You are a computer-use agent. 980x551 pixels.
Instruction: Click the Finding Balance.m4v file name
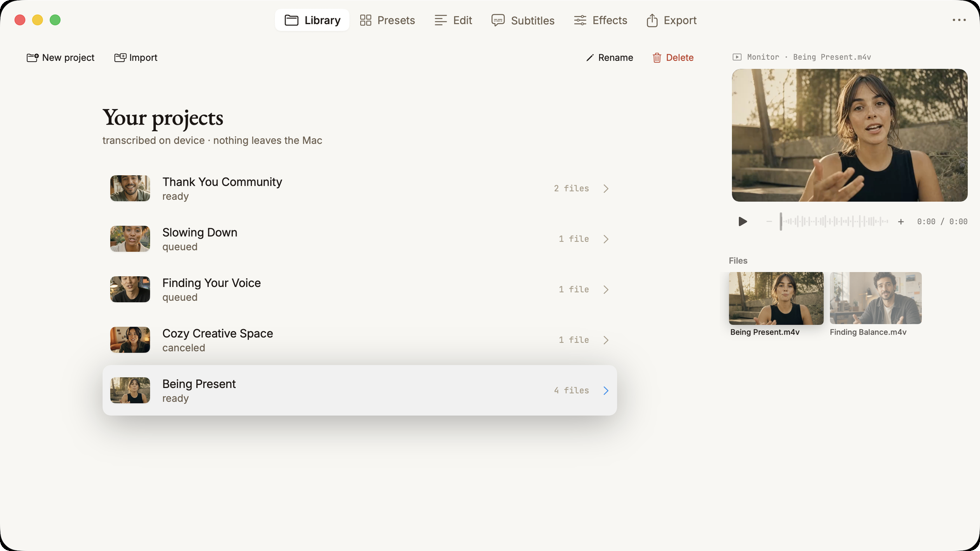click(x=868, y=332)
